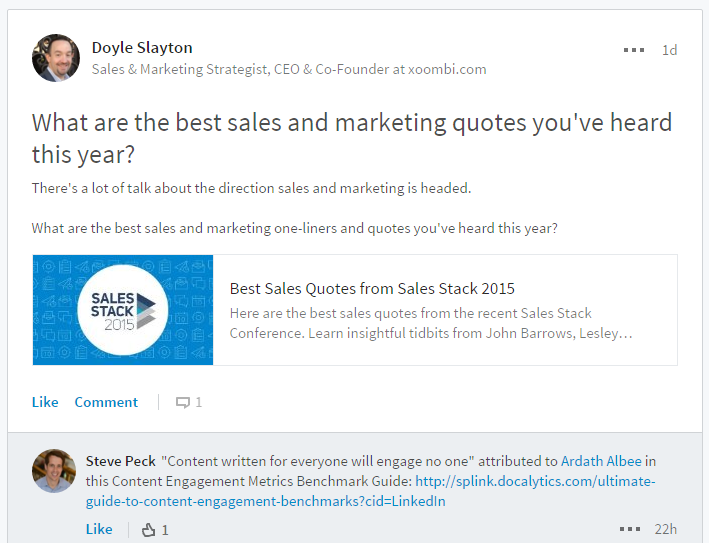Open the comment options three-dot menu
This screenshot has height=543, width=709.
[x=630, y=529]
